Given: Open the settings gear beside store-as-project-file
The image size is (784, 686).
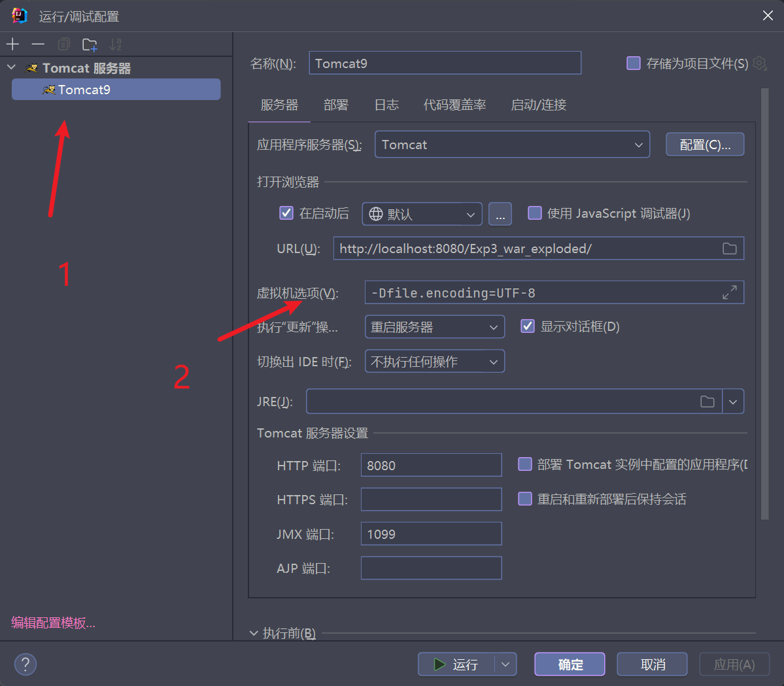Looking at the screenshot, I should tap(760, 63).
